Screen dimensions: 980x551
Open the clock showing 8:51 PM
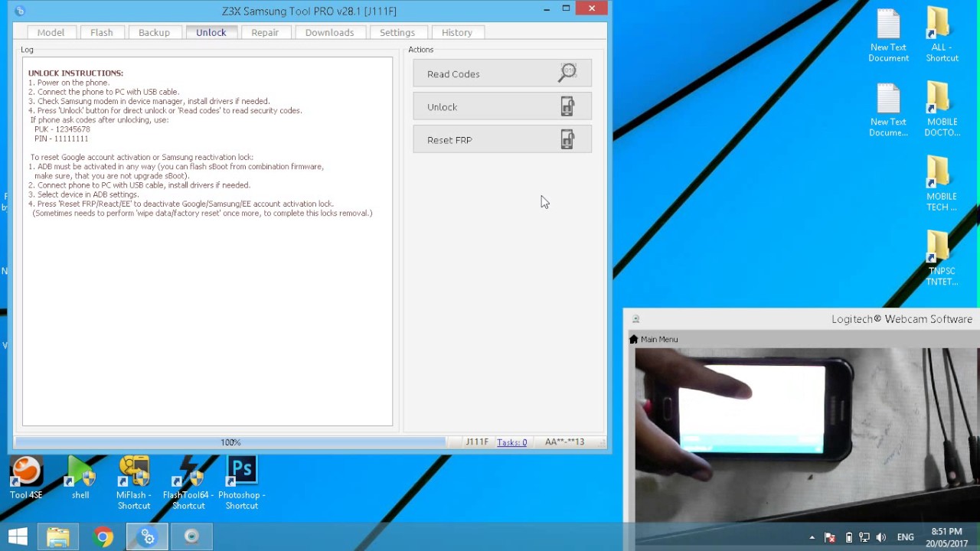click(x=946, y=537)
